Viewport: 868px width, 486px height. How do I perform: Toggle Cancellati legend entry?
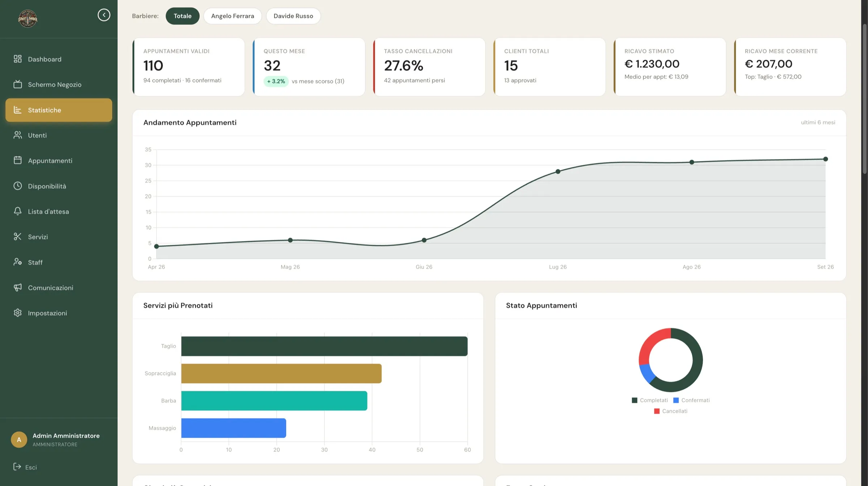[x=671, y=411]
